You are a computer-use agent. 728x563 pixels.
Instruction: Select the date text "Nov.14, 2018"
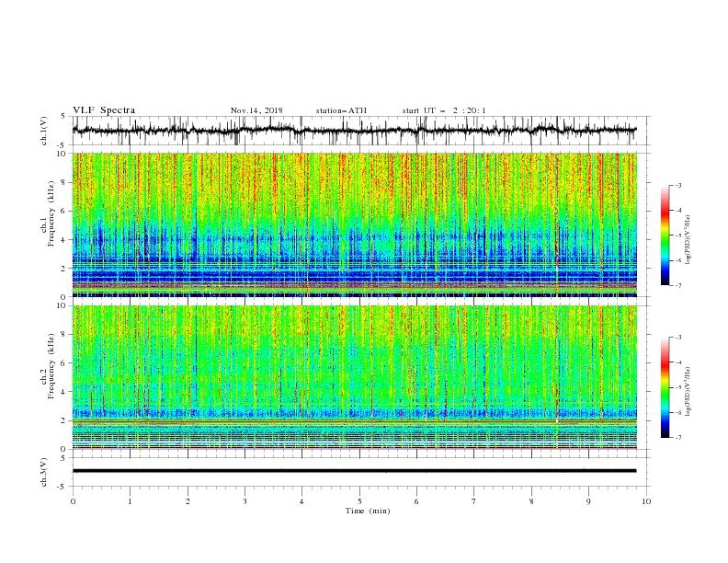pyautogui.click(x=256, y=110)
